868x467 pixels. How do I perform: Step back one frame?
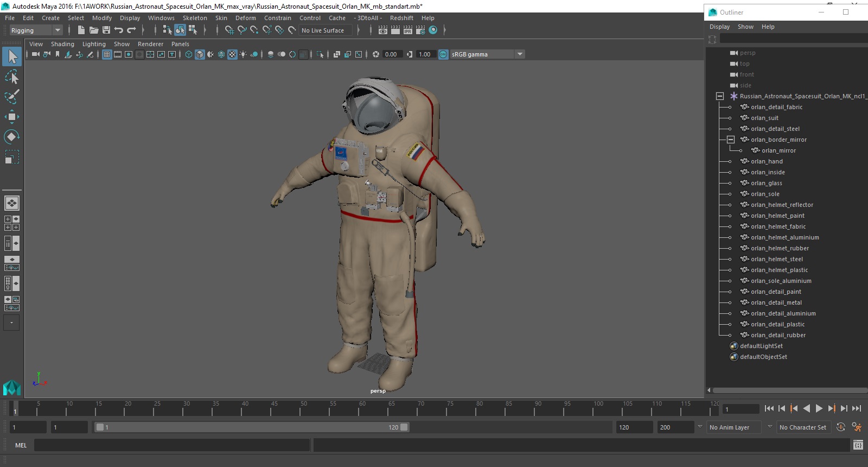(782, 408)
